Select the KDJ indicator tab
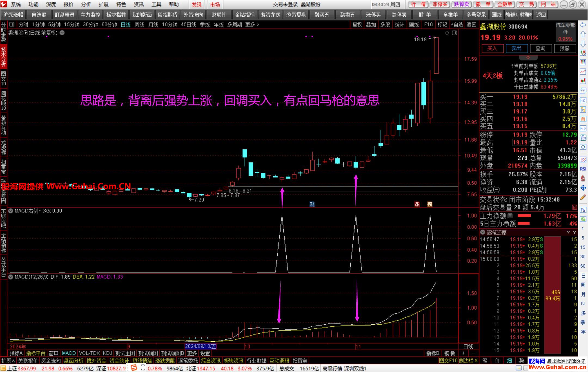Viewport: 588px width, 372px height. pyautogui.click(x=108, y=353)
